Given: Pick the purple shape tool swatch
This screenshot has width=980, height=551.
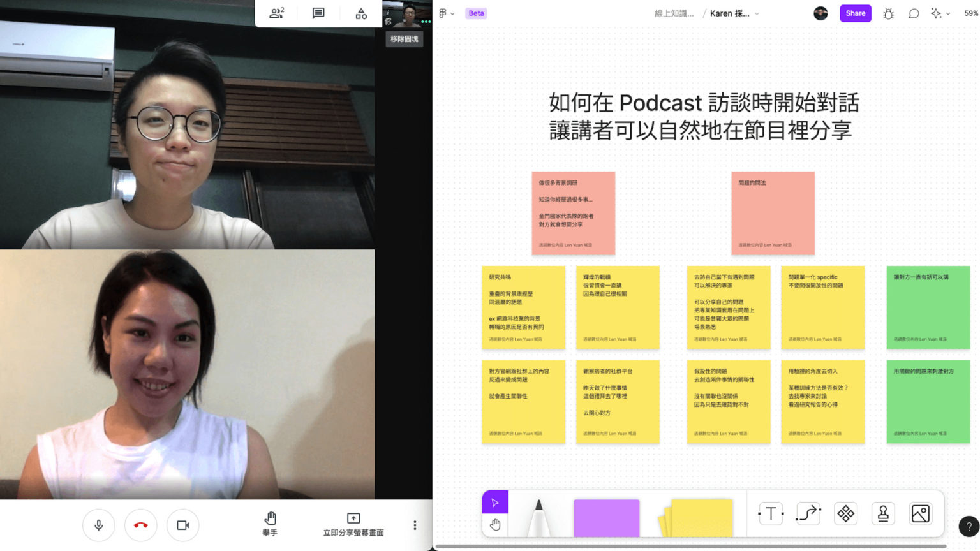Looking at the screenshot, I should 607,518.
